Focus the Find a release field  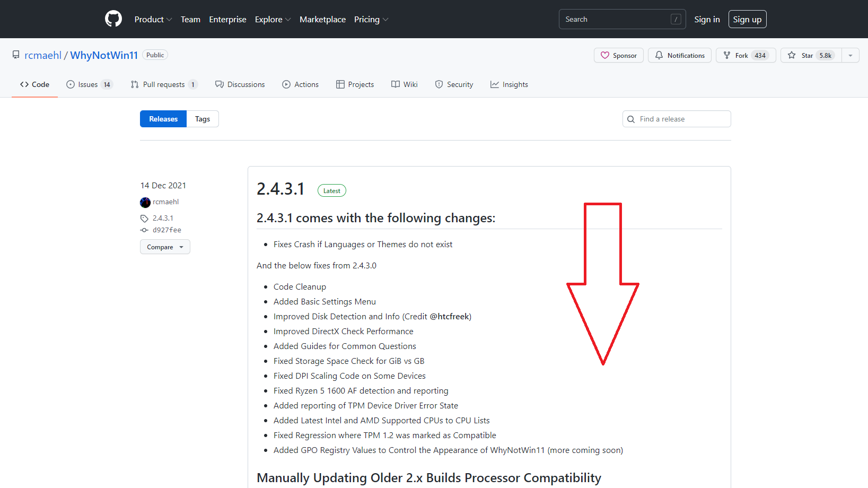[677, 119]
